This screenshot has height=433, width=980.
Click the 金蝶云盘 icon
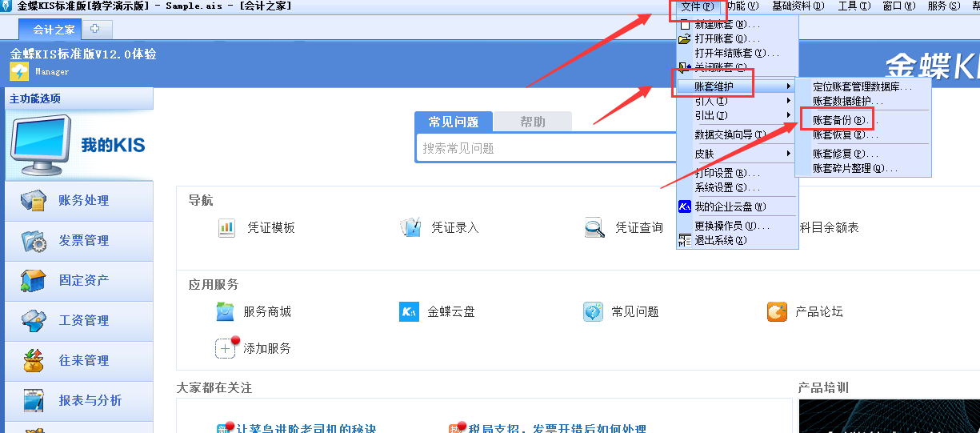click(x=409, y=311)
